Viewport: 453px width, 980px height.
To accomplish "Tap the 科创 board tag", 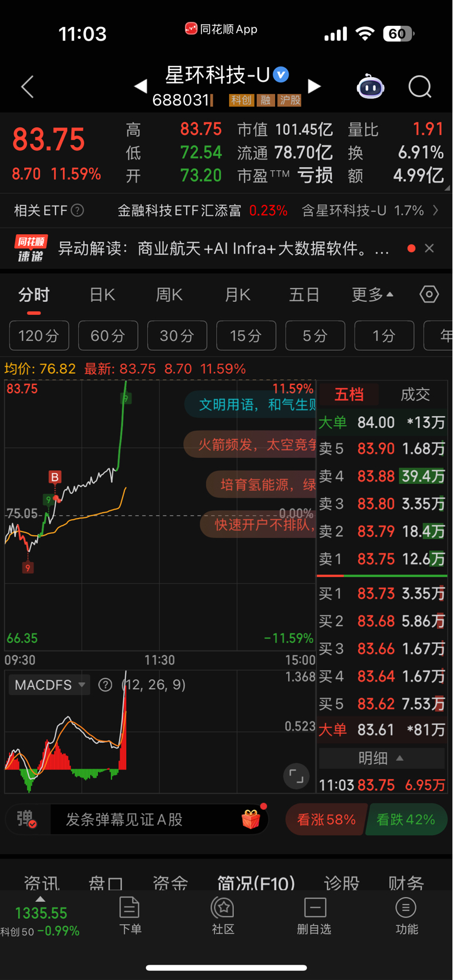I will pos(242,100).
